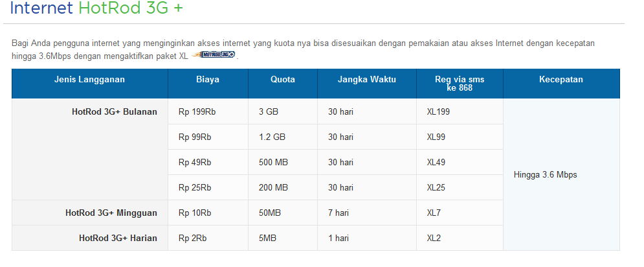Select the HotRod 3G+ Harian row label

118,238
